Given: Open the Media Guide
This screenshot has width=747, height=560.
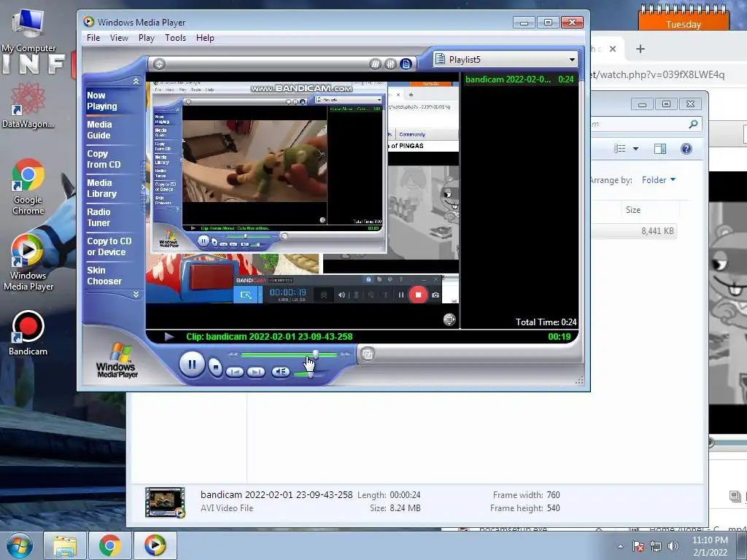Looking at the screenshot, I should click(x=99, y=130).
